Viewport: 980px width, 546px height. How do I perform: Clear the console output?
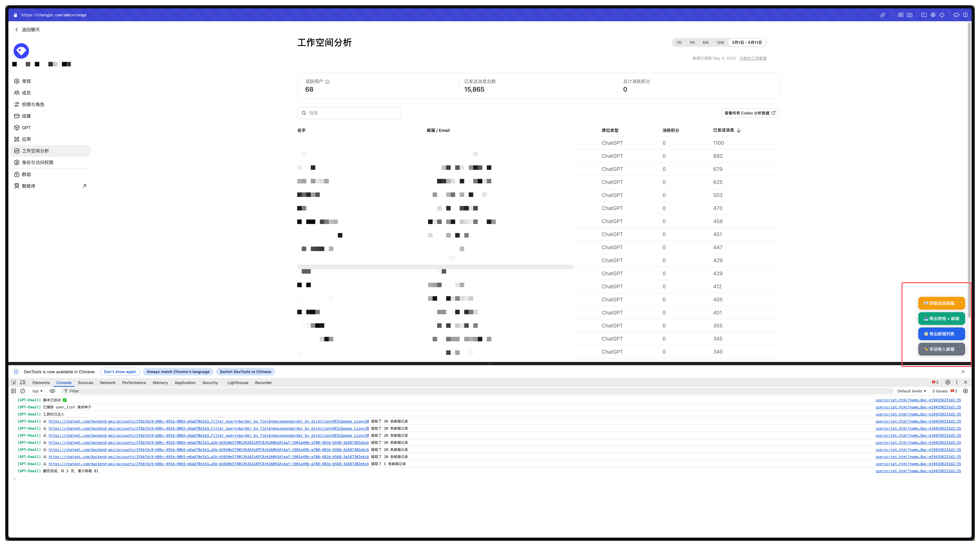[22, 391]
